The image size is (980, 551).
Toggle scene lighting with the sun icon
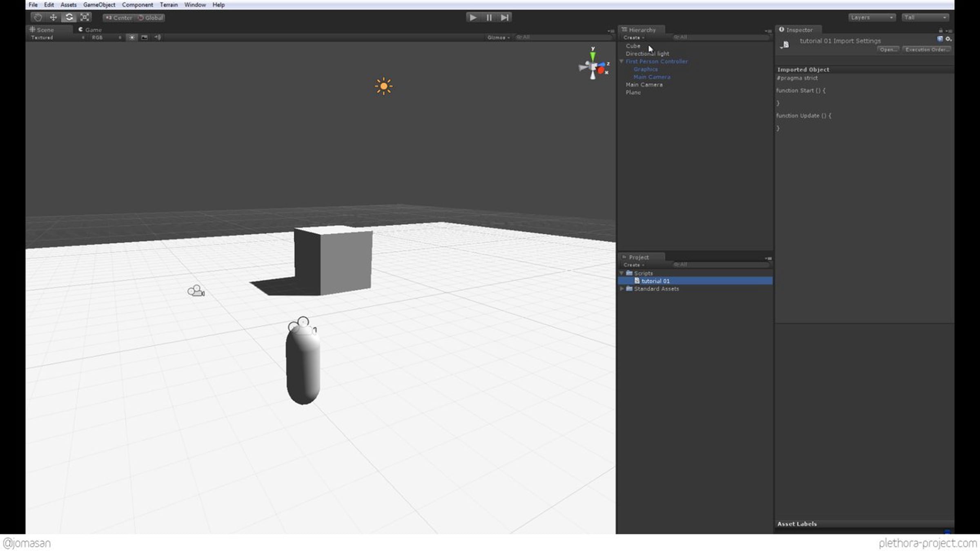coord(132,37)
